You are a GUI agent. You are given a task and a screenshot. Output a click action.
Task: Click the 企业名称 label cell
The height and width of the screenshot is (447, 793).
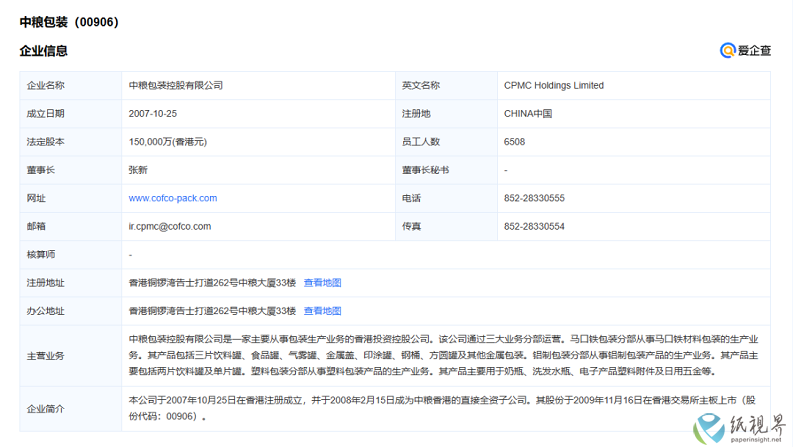coord(71,85)
